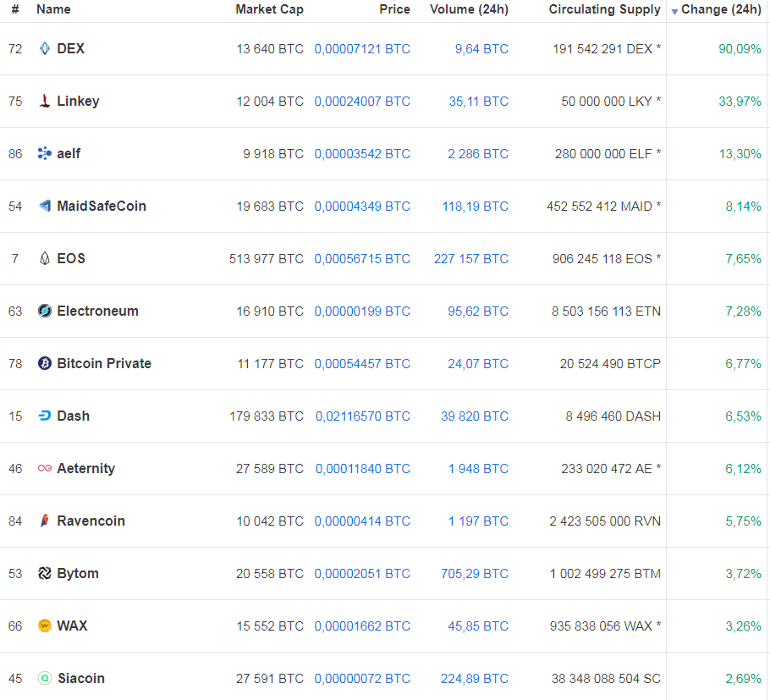Open the MaidSafeCoin name link
This screenshot has width=770, height=700.
click(102, 207)
